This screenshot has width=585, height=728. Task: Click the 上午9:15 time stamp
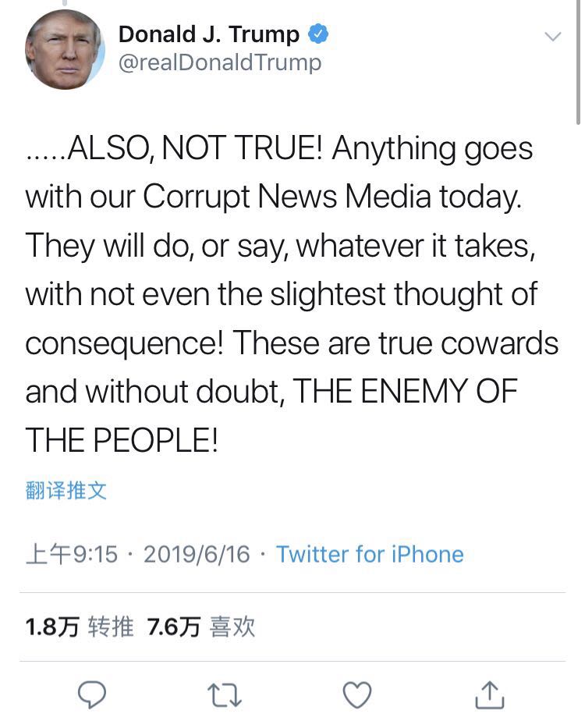coord(72,555)
